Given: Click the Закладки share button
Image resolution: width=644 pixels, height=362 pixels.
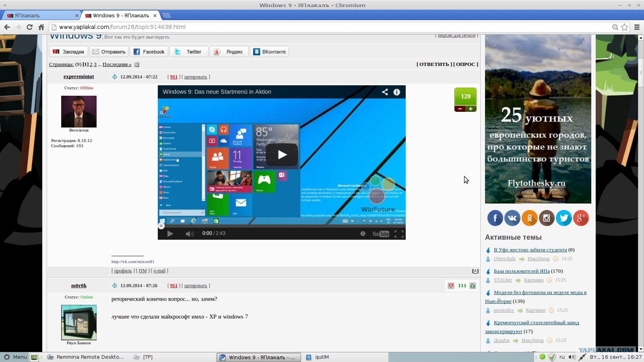Looking at the screenshot, I should click(x=68, y=51).
